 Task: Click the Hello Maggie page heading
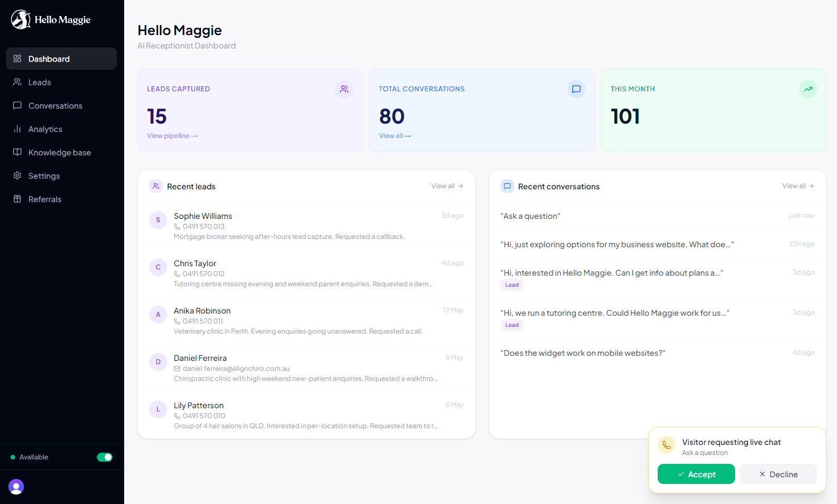(x=179, y=30)
